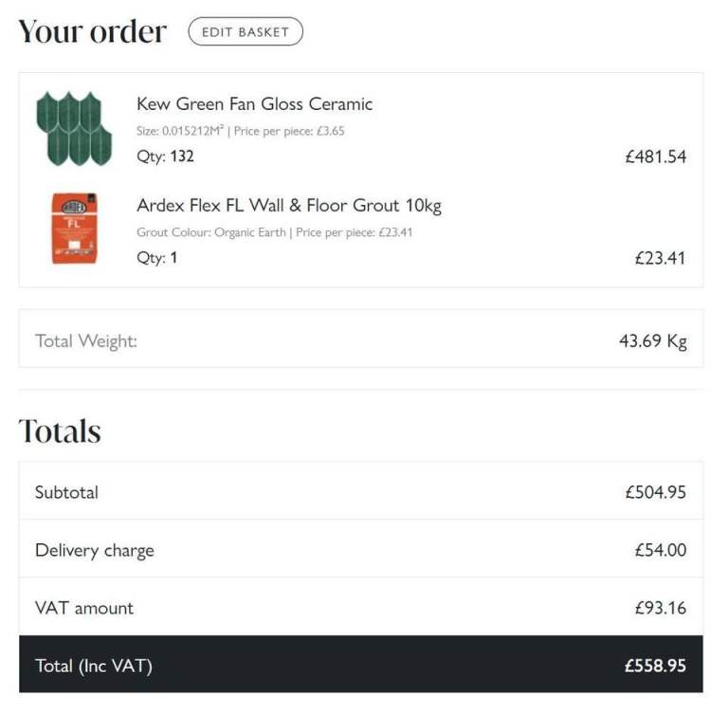Click the VAT amount label
Viewport: 728px width, 714px height.
pyautogui.click(x=84, y=608)
